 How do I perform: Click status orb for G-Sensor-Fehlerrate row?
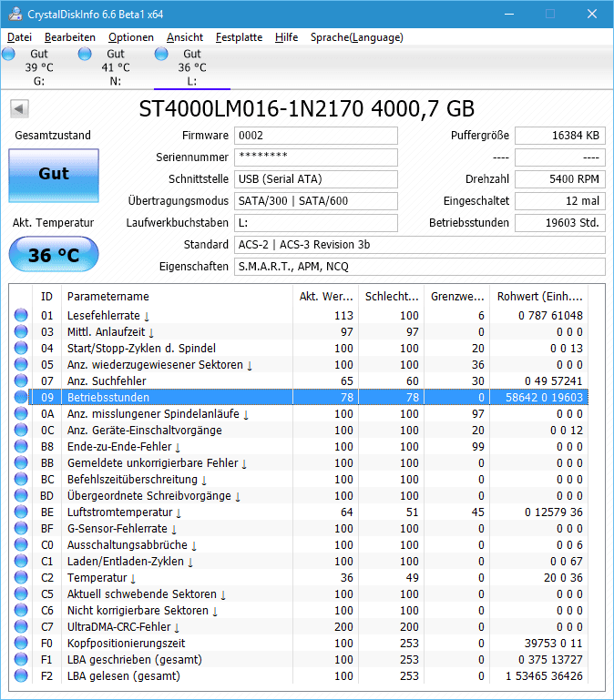pos(21,529)
